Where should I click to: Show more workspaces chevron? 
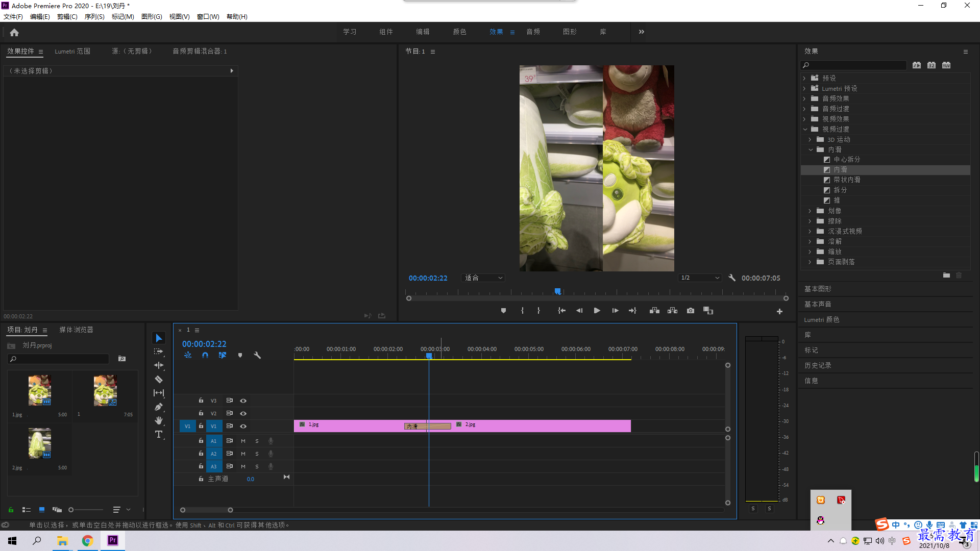pos(642,32)
